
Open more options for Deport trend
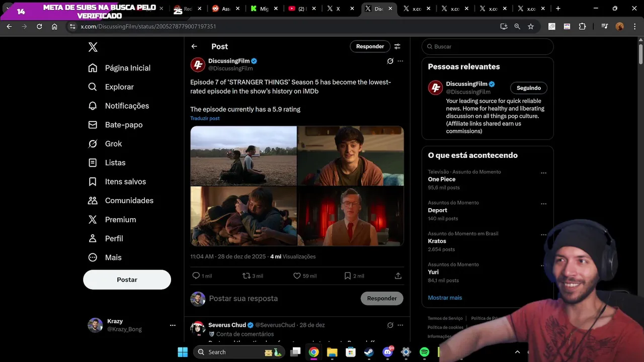click(543, 204)
